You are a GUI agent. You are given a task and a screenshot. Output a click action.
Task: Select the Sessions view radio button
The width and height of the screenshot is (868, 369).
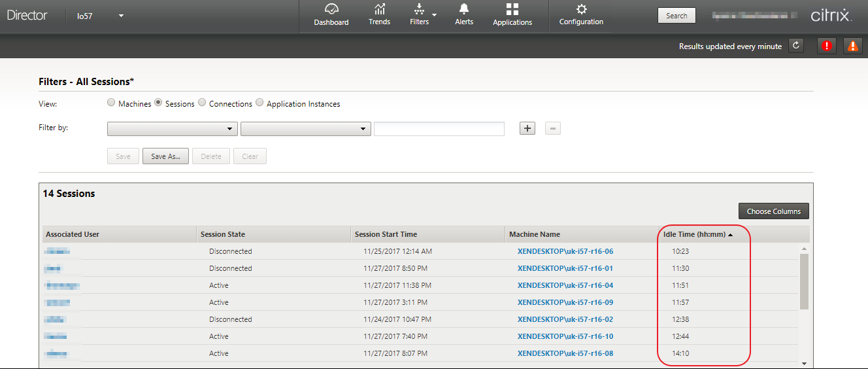coord(158,103)
